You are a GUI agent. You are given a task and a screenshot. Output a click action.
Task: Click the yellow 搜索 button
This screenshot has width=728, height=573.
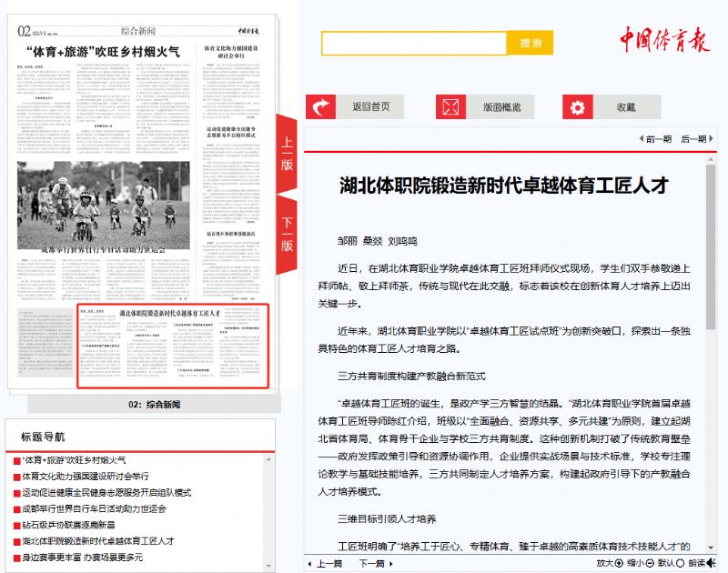click(x=530, y=43)
